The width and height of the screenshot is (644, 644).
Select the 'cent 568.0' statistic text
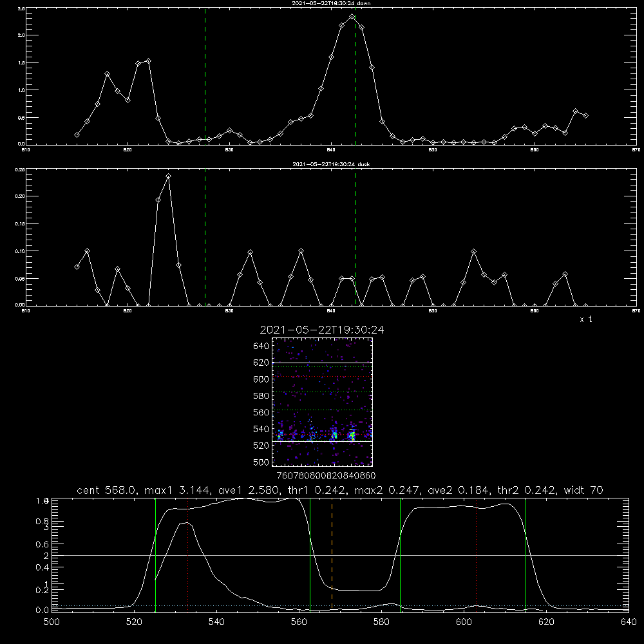point(106,490)
